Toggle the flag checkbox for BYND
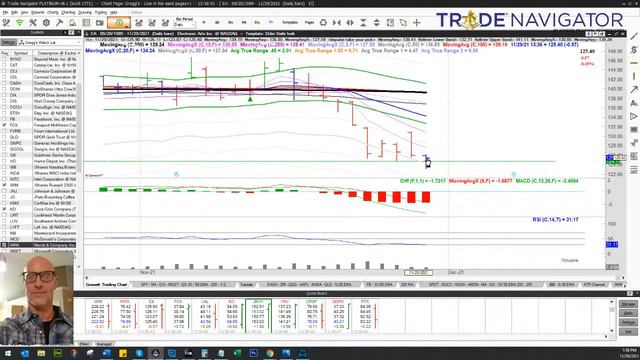 [4, 59]
